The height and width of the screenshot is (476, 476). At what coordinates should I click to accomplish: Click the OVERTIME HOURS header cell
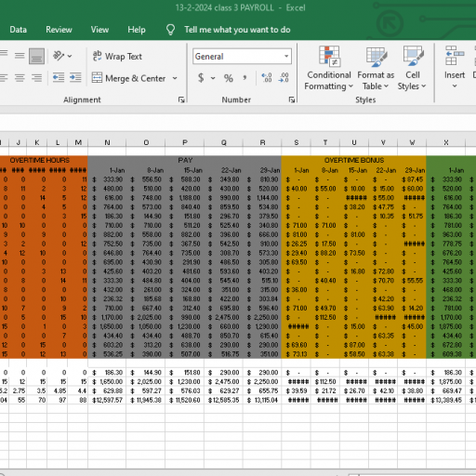(x=40, y=160)
